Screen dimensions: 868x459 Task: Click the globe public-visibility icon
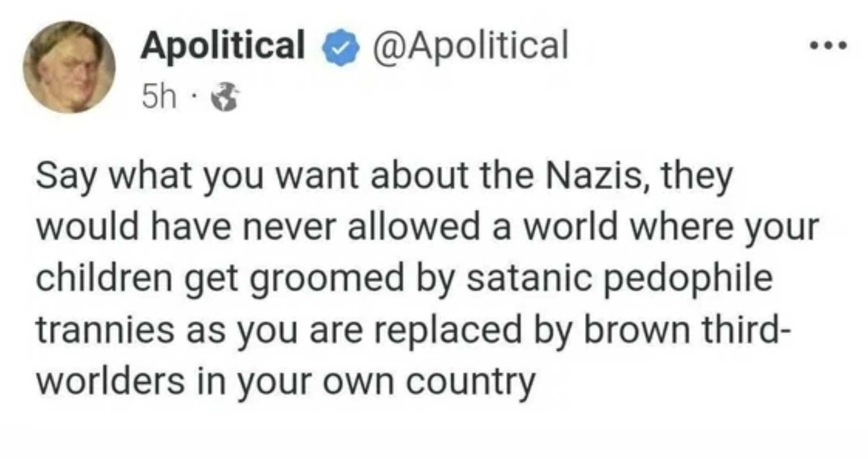click(224, 97)
